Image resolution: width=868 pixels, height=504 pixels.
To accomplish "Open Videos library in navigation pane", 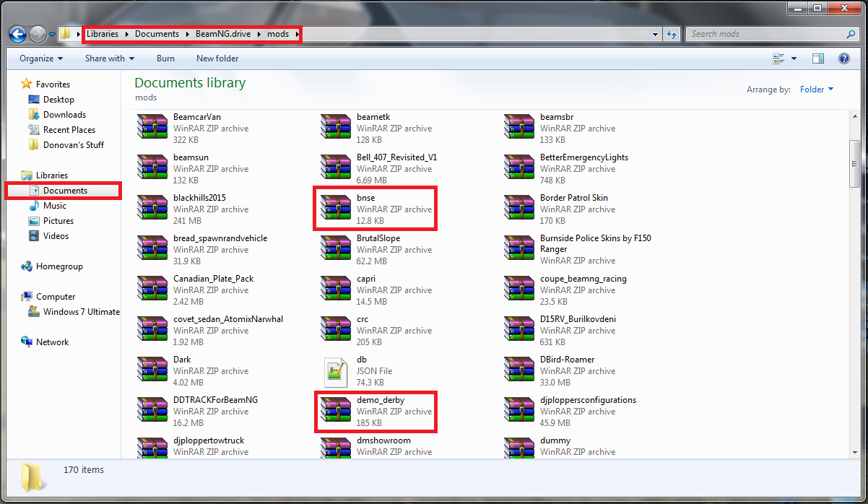I will [x=56, y=236].
